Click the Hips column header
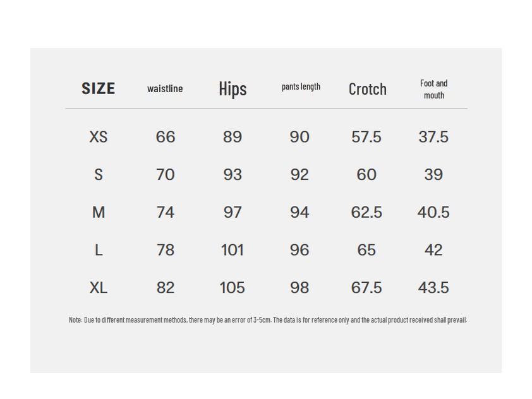 233,88
